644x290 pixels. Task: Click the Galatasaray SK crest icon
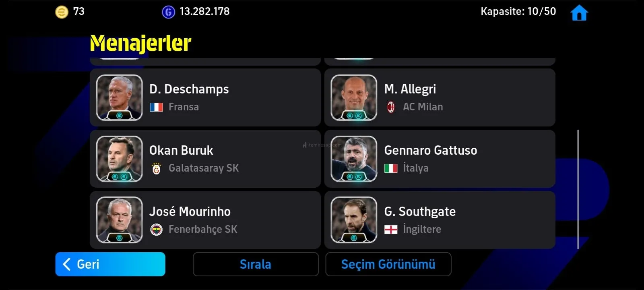click(156, 168)
